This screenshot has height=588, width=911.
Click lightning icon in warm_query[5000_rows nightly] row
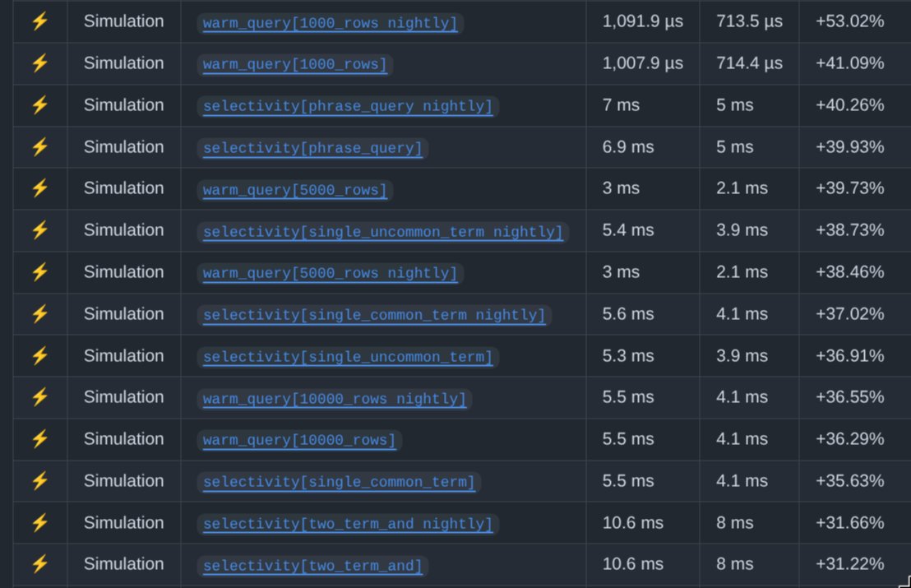40,272
